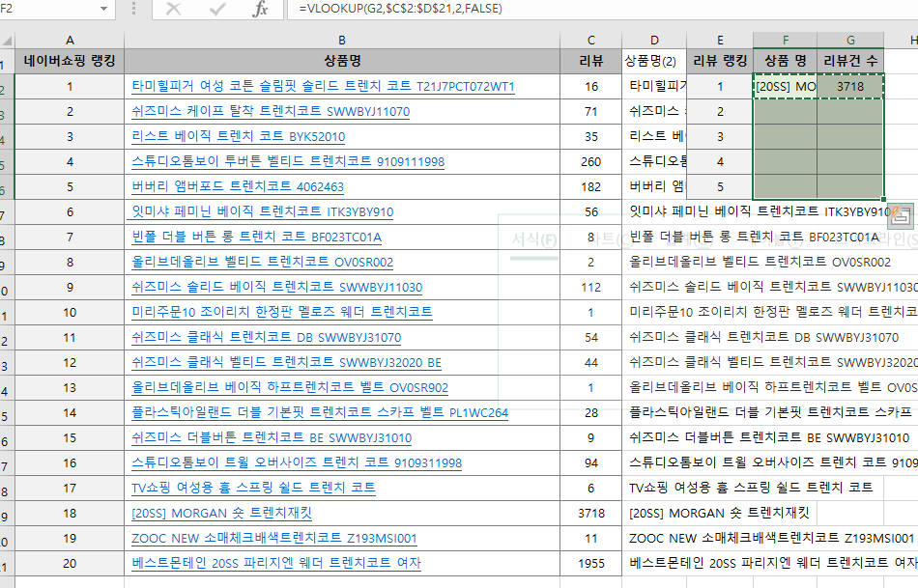Open link 올리브데올리브 벨티드 트렌치코트 OV0SR002 in column B
This screenshot has width=918, height=588.
pos(262,262)
